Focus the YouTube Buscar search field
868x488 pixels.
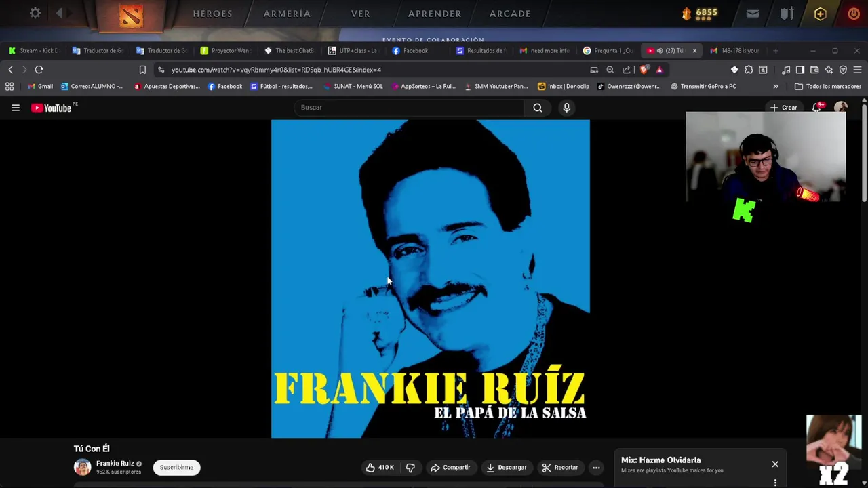click(409, 108)
